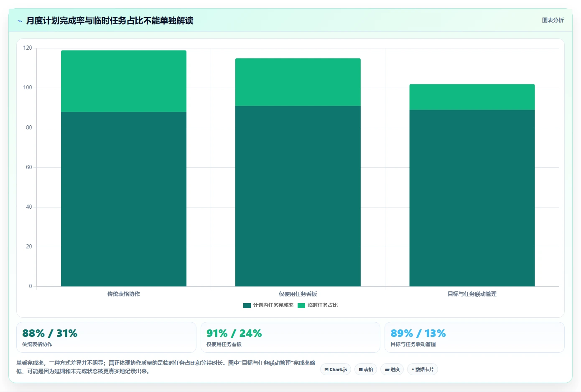Click the y-axis value 20
Image resolution: width=581 pixels, height=392 pixels.
(29, 247)
